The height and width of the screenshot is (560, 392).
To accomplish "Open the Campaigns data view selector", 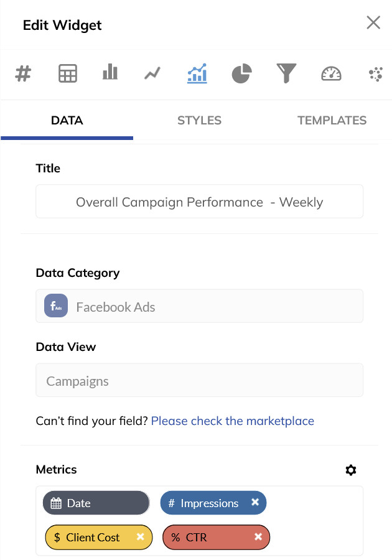I will coord(199,380).
